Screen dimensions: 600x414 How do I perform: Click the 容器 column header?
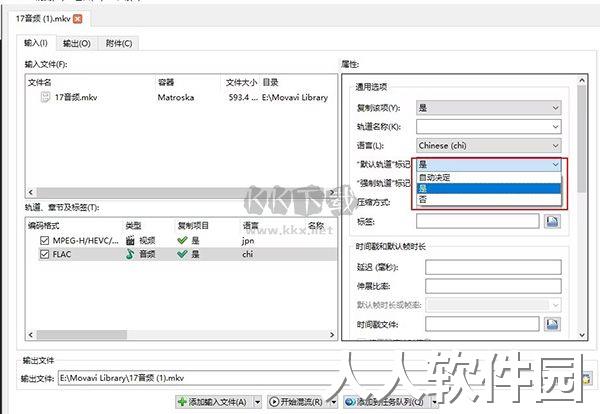coord(166,82)
